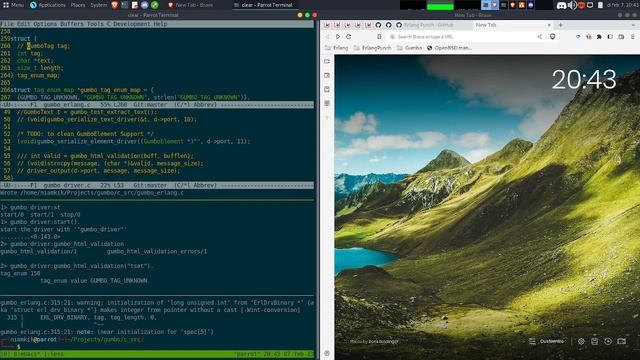The image size is (640, 360).
Task: Open the Discord tray icon
Action: click(x=562, y=5)
